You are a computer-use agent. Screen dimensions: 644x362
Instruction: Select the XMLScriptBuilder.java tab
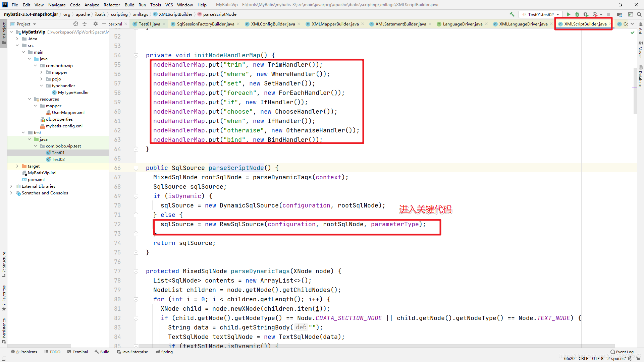(584, 24)
